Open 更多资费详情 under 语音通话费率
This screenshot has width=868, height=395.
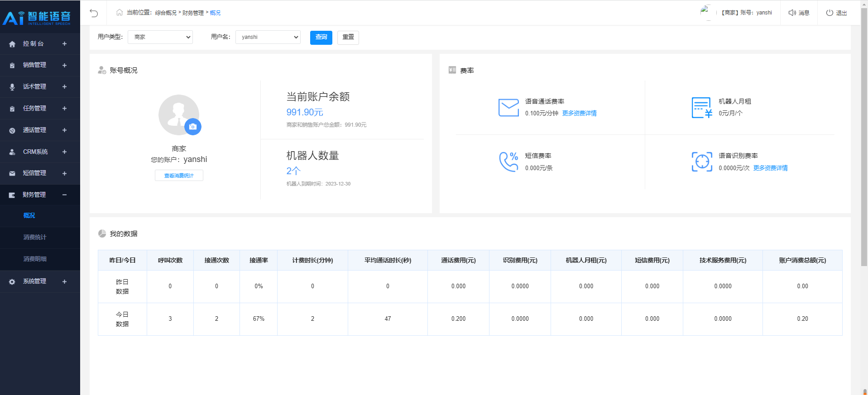pyautogui.click(x=579, y=113)
